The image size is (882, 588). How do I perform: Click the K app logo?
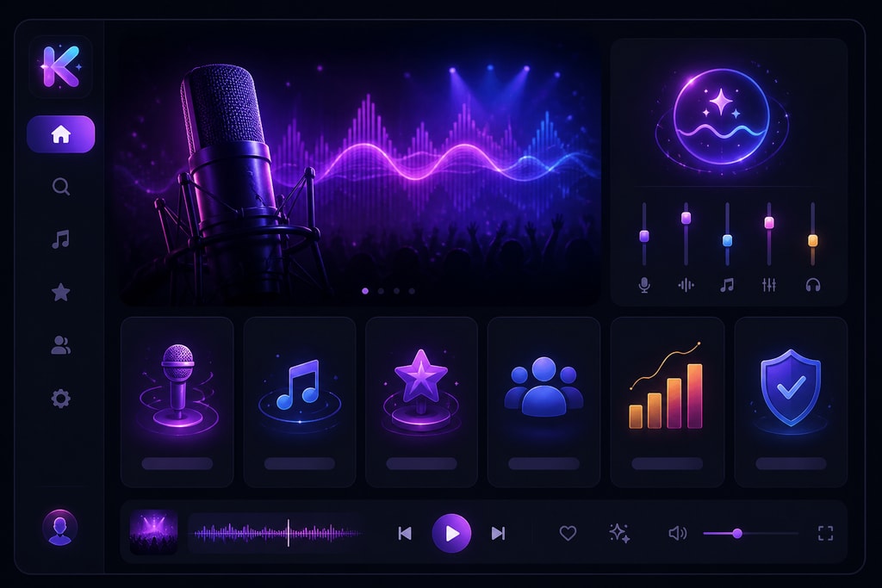61,67
